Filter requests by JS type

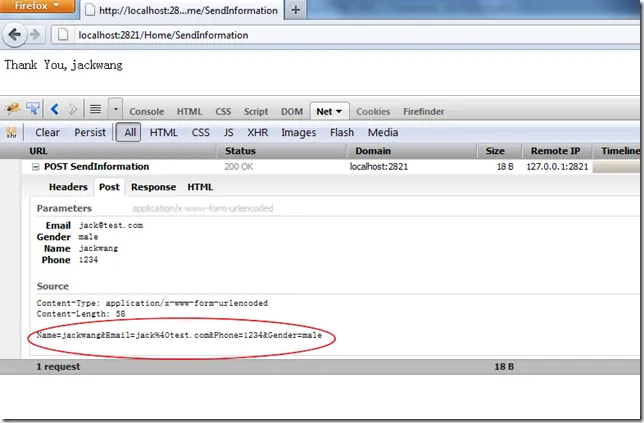[x=228, y=133]
